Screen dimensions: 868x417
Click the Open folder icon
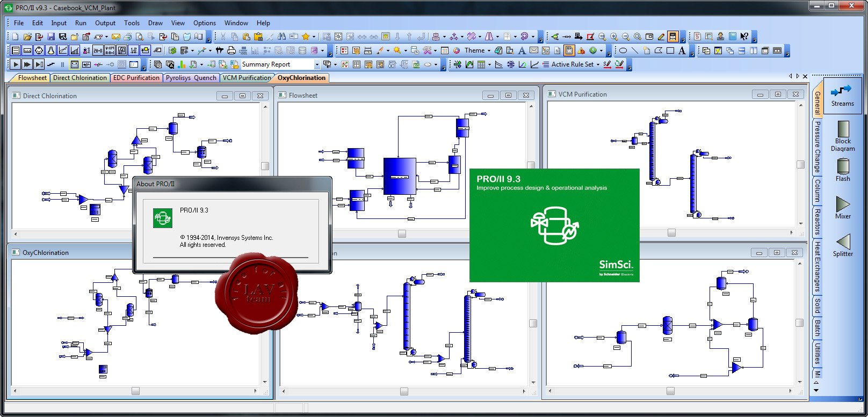(x=27, y=36)
